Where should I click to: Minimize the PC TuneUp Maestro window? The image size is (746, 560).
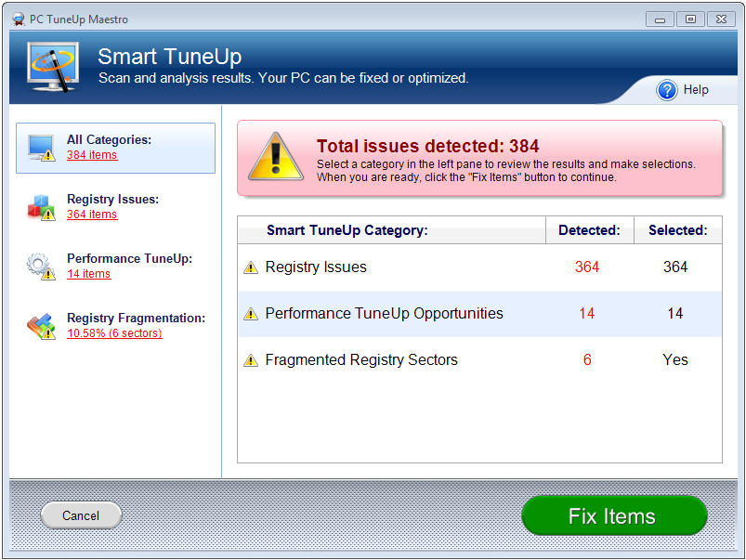(660, 20)
